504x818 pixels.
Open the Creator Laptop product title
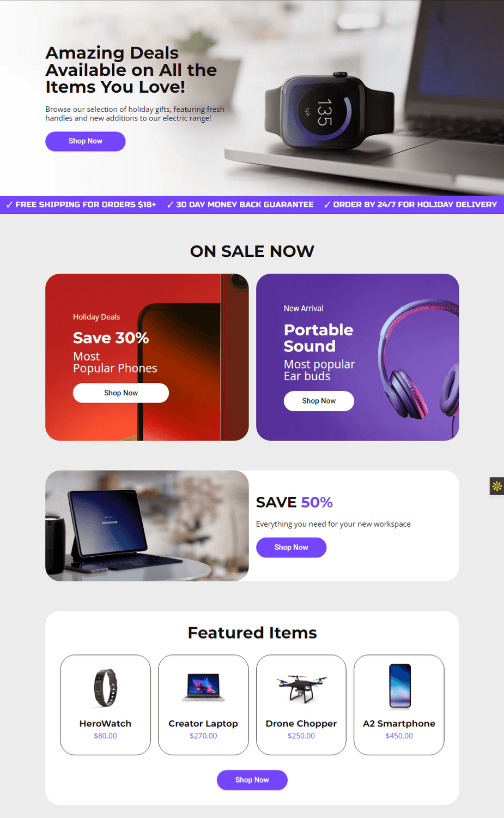[x=203, y=724]
